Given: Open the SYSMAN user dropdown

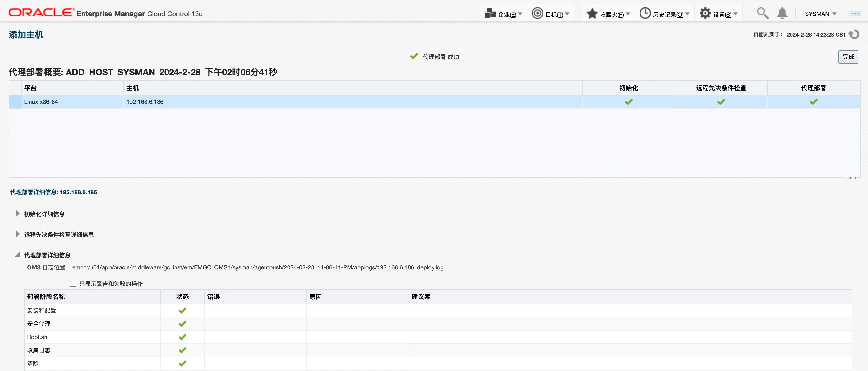Looking at the screenshot, I should coord(820,14).
